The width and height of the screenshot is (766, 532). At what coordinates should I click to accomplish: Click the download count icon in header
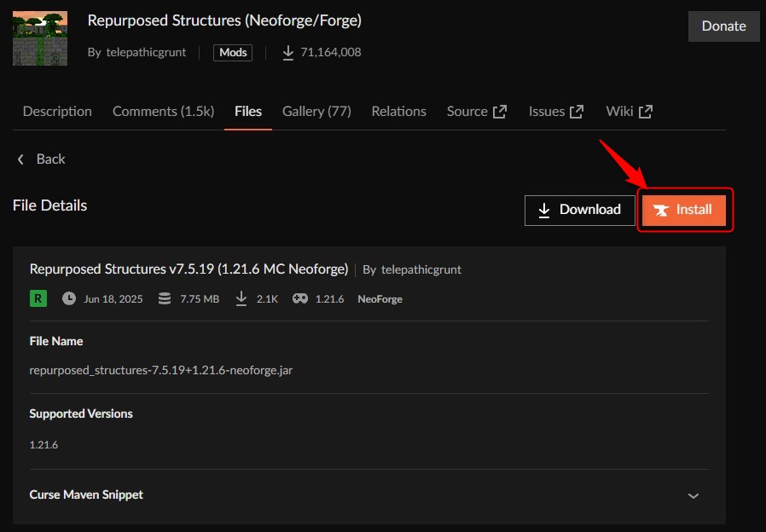click(x=288, y=53)
